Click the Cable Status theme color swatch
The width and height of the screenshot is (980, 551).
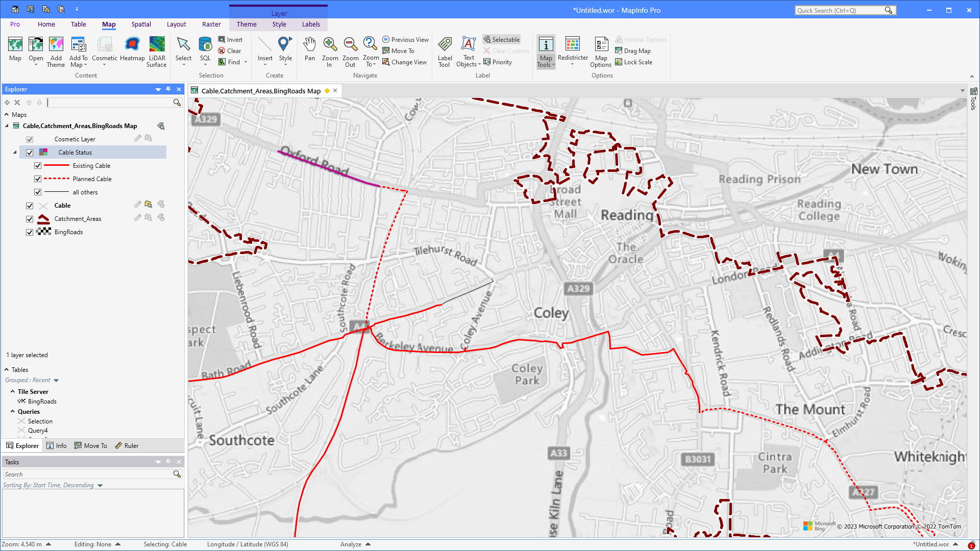(44, 152)
